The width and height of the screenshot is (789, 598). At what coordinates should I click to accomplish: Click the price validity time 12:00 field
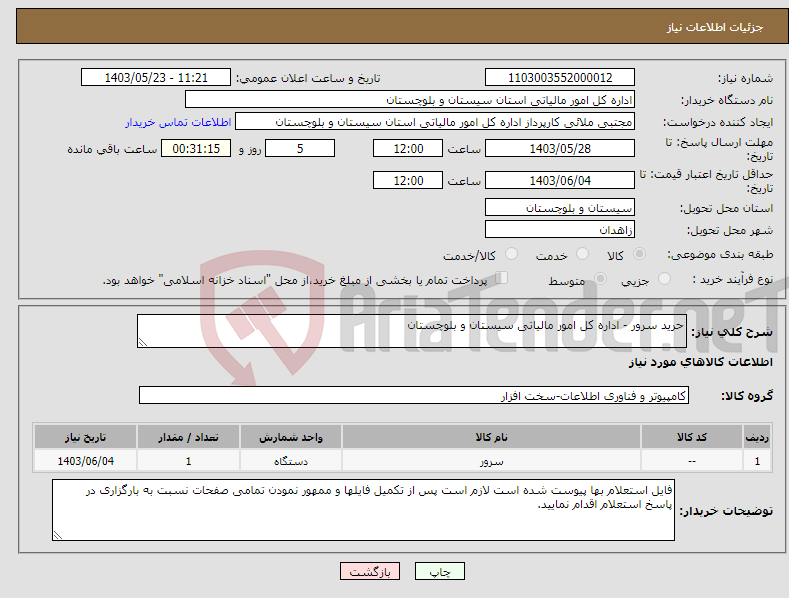(x=408, y=180)
